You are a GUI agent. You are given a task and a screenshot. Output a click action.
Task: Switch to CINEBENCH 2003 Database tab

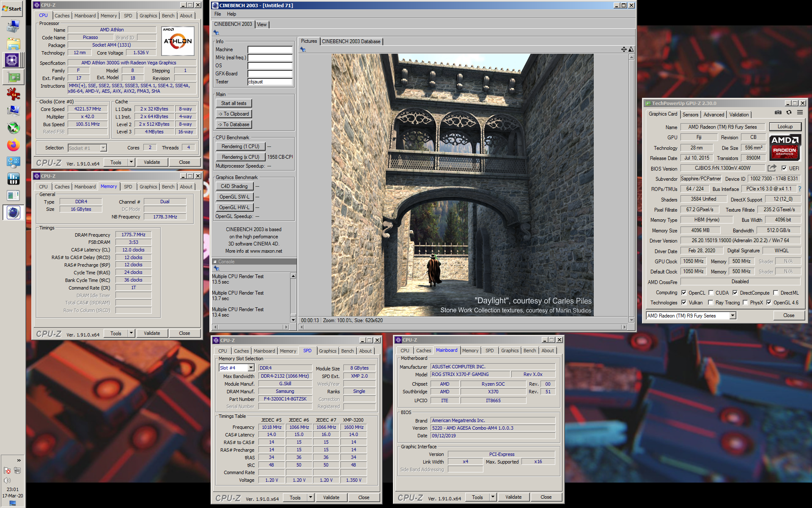pyautogui.click(x=351, y=41)
